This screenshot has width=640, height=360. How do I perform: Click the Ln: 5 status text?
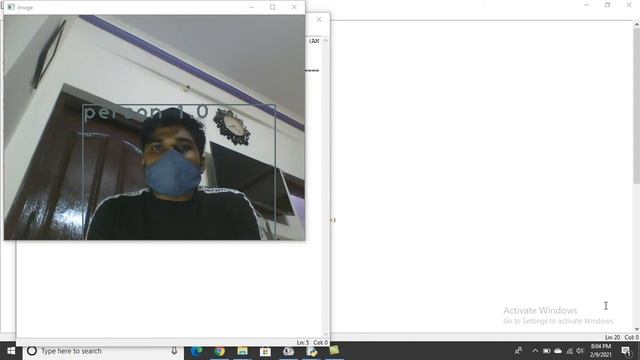303,342
